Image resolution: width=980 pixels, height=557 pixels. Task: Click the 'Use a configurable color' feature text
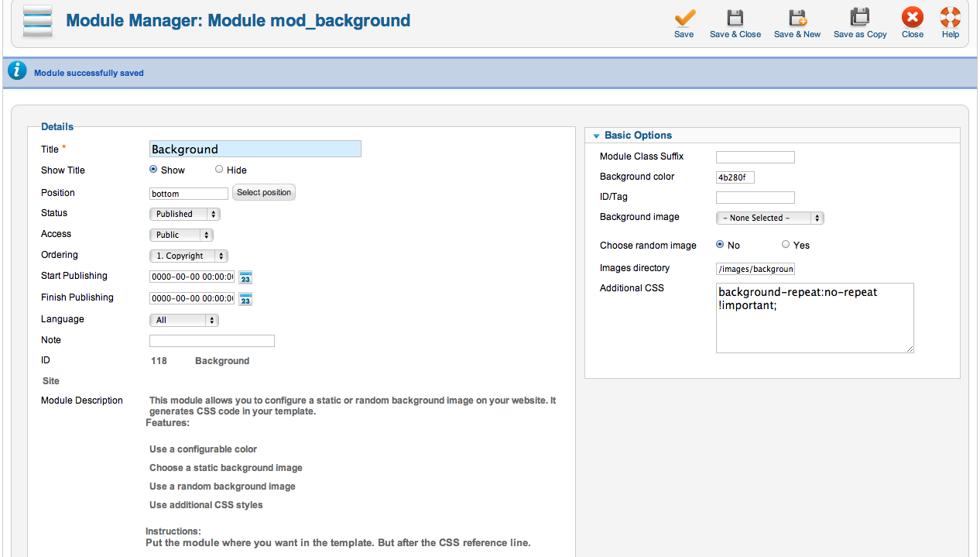pyautogui.click(x=203, y=449)
